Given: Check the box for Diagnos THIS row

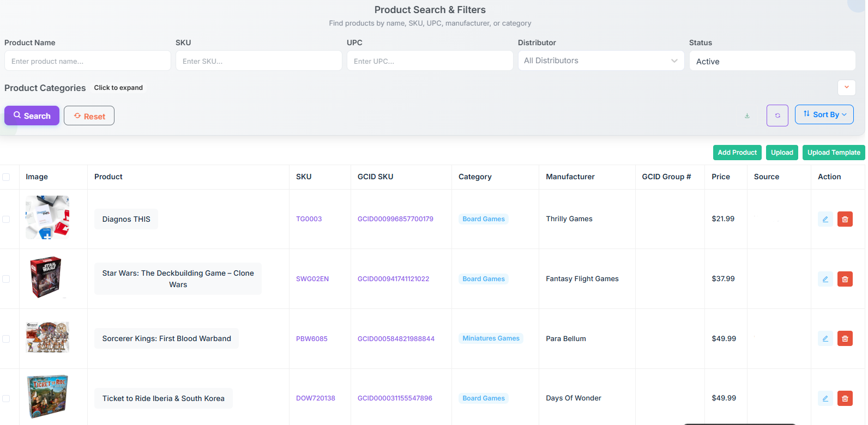Looking at the screenshot, I should tap(7, 219).
